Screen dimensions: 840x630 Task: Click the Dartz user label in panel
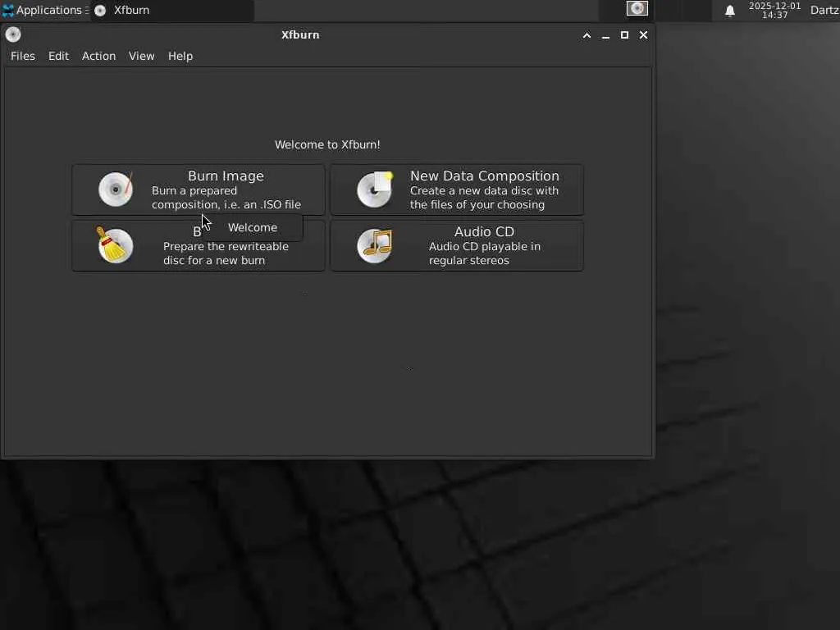[x=824, y=10]
